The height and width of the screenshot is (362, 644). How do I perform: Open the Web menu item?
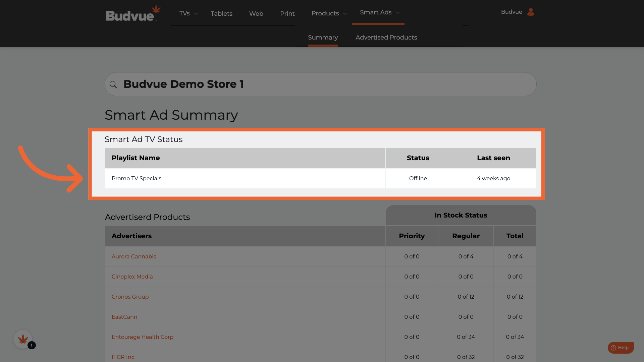256,14
